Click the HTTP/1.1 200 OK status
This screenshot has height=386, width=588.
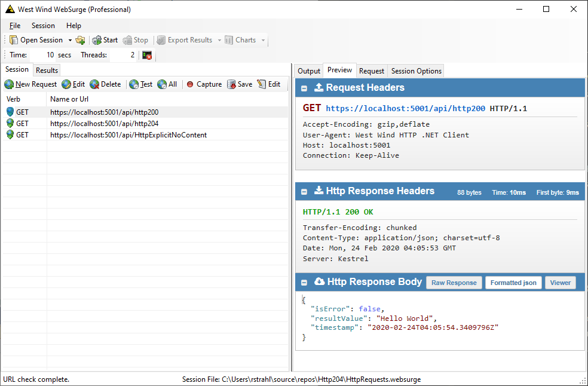[x=338, y=212]
